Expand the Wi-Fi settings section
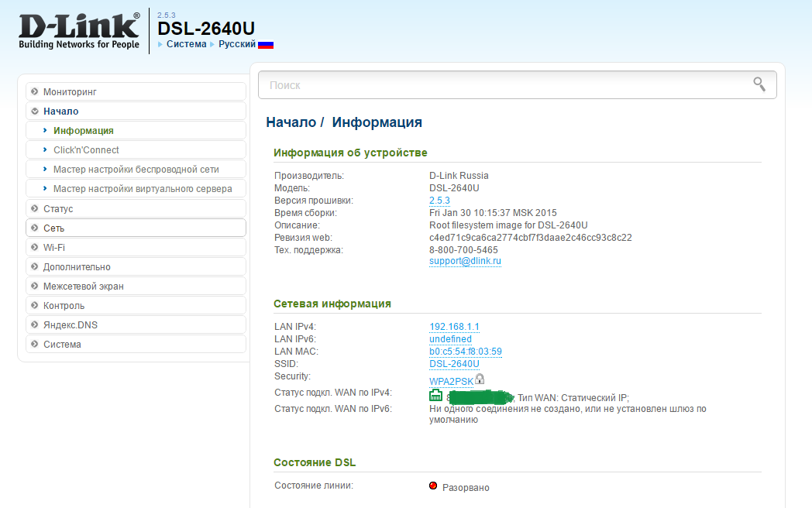The image size is (812, 508). click(x=54, y=248)
